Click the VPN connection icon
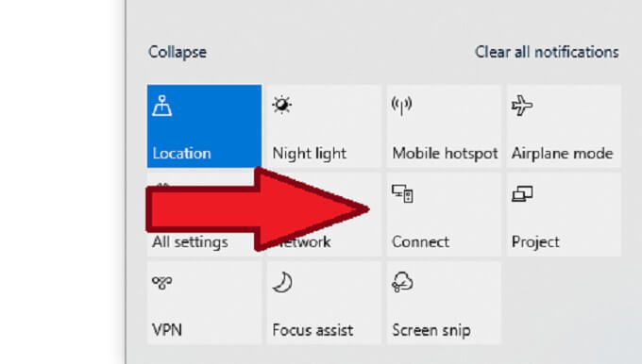 click(162, 283)
